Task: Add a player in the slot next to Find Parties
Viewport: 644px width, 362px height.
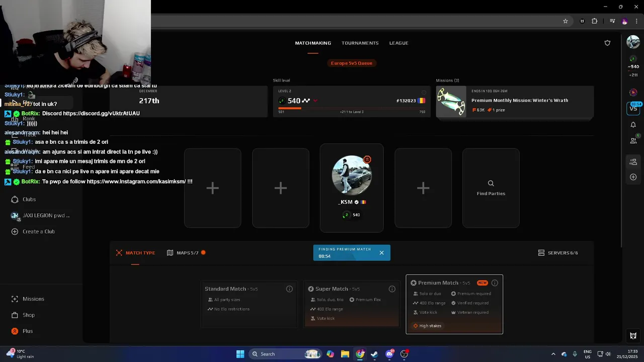Action: [x=423, y=188]
